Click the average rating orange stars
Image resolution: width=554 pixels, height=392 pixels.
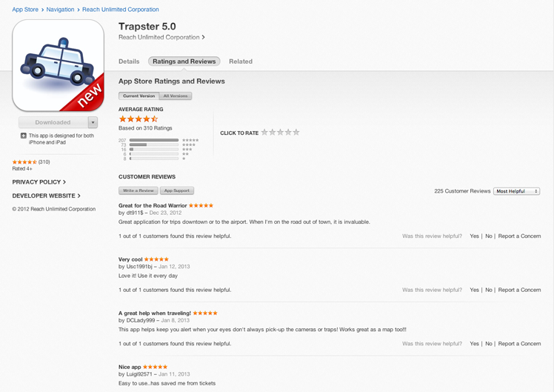point(138,119)
